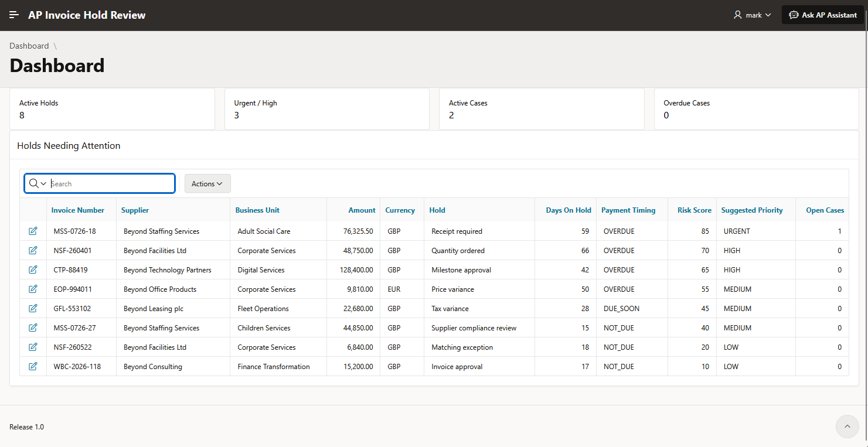Click the Active Holds card
868x447 pixels.
tap(113, 109)
